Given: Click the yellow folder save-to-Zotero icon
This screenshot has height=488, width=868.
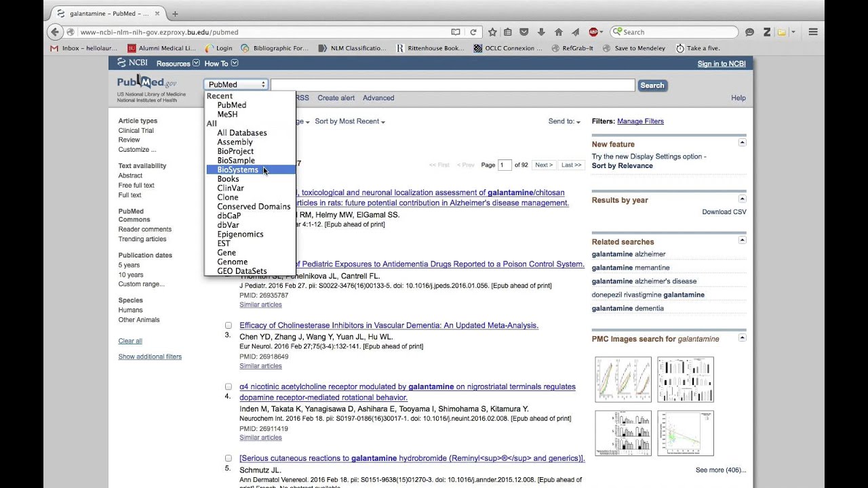Looking at the screenshot, I should click(x=782, y=32).
